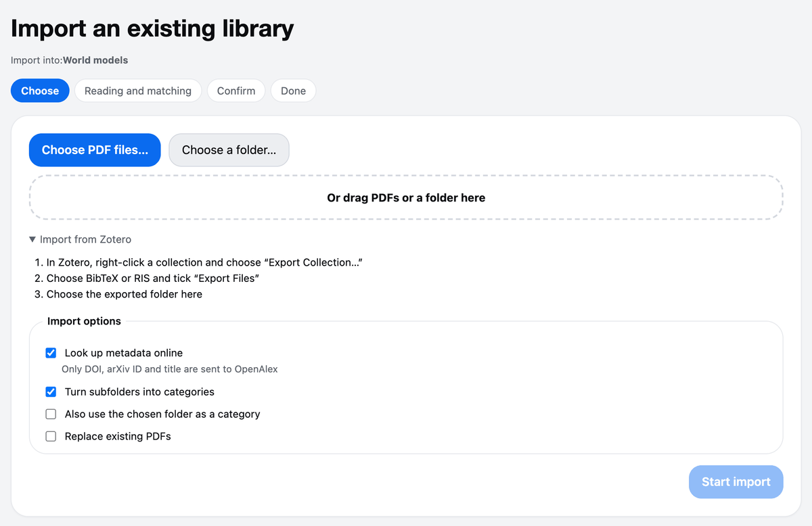Click the Import an existing library heading
812x526 pixels.
coord(152,28)
